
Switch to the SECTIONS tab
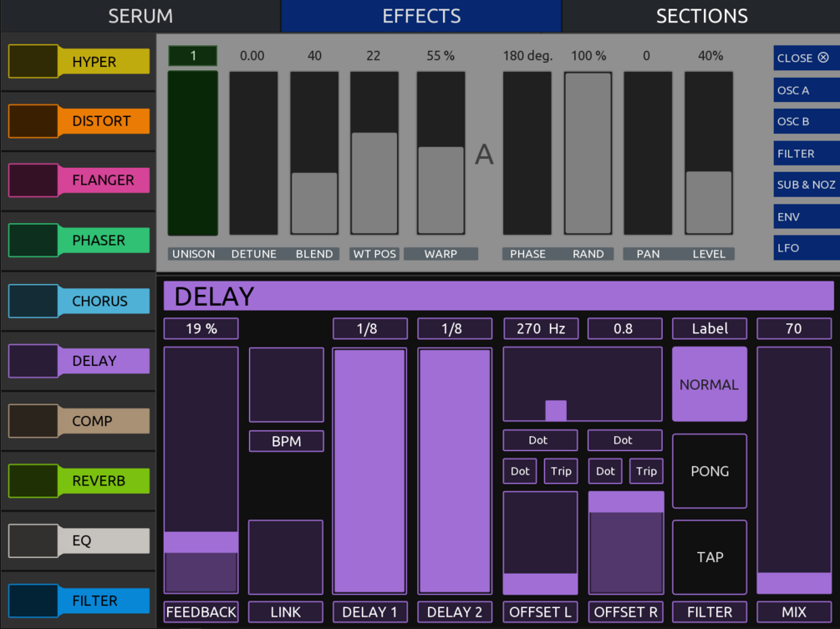click(701, 16)
